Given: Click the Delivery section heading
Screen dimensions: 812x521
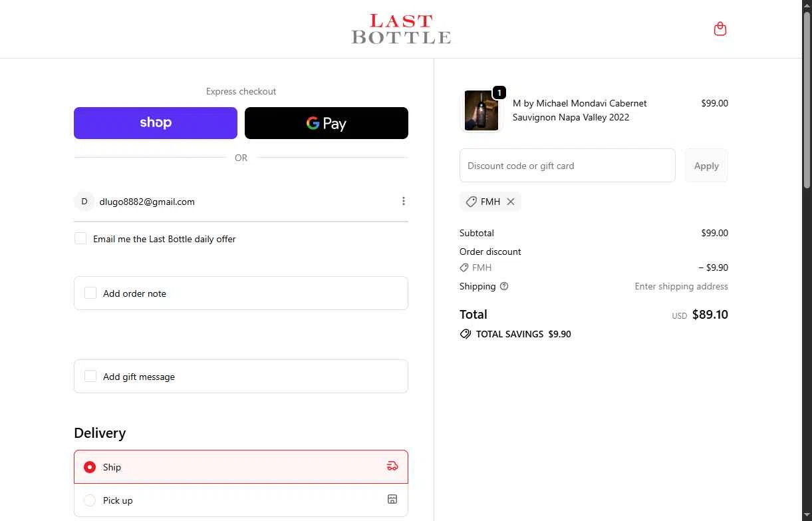Looking at the screenshot, I should click(100, 433).
